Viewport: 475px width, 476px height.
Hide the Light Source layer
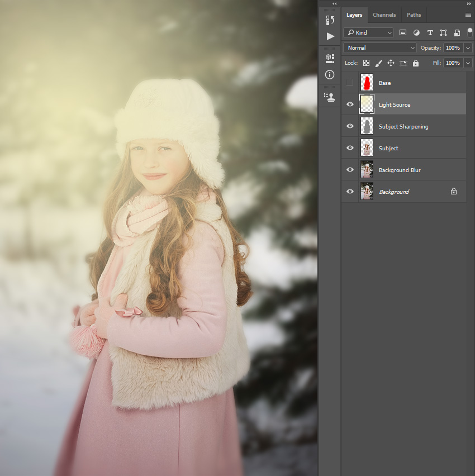(x=350, y=104)
